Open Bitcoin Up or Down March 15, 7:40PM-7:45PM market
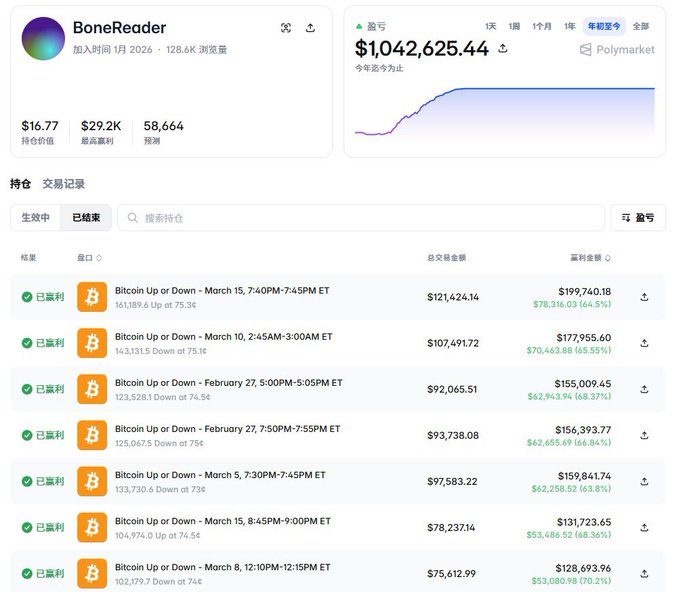679x592 pixels. point(222,291)
